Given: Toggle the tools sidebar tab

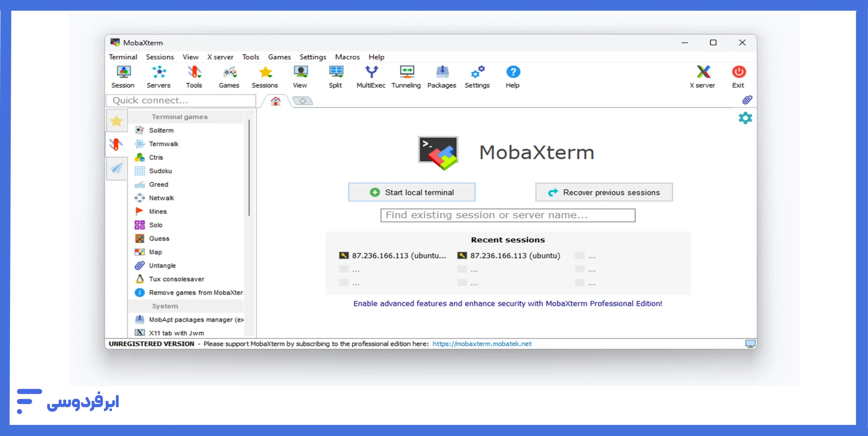Looking at the screenshot, I should point(116,145).
